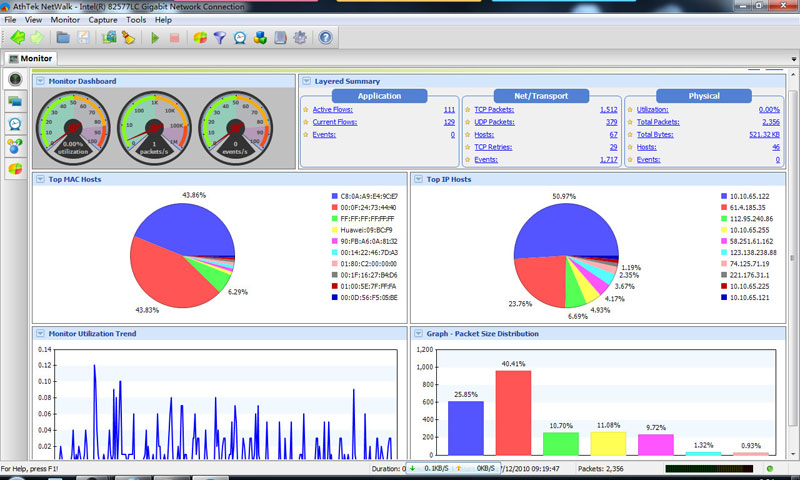Screen dimensions: 800x480
Task: Select the clock icon in left sidebar
Action: tap(16, 123)
